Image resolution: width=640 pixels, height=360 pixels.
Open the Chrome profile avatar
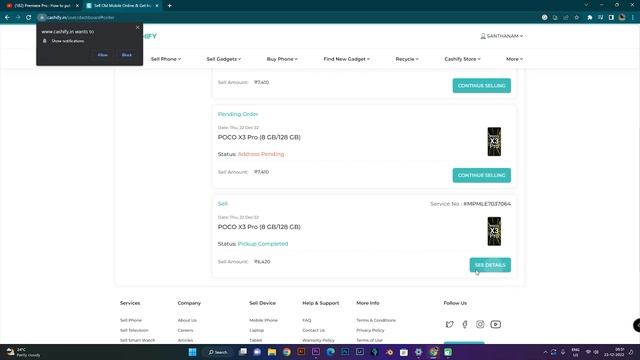(622, 18)
